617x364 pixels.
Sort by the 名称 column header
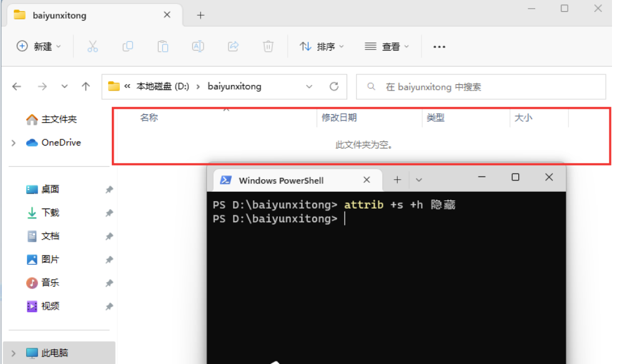coord(149,117)
